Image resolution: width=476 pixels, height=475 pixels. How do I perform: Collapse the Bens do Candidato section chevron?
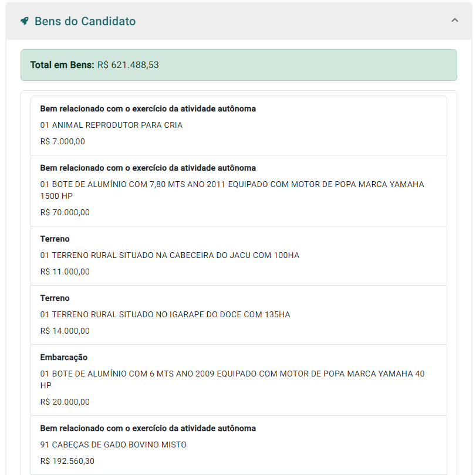pyautogui.click(x=454, y=21)
